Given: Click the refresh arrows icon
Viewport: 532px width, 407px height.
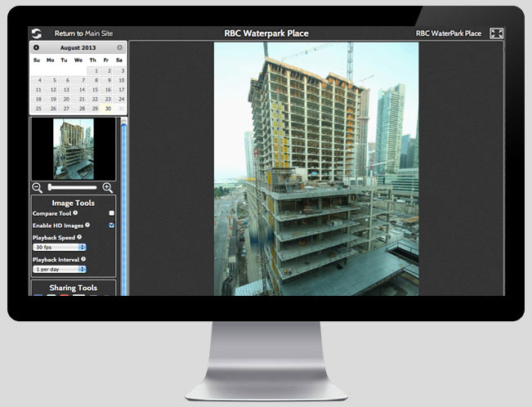Looking at the screenshot, I should [x=36, y=34].
